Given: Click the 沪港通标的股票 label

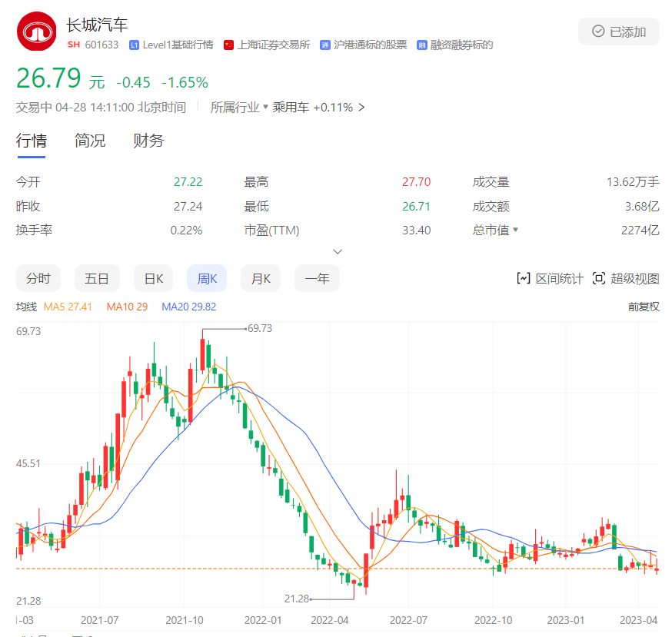Looking at the screenshot, I should [x=371, y=45].
